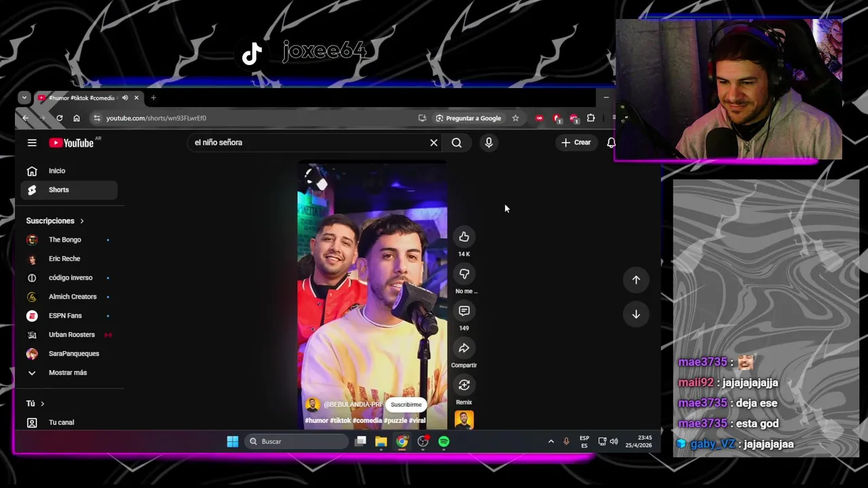Go to next short with down arrow
868x488 pixels.
[x=636, y=314]
